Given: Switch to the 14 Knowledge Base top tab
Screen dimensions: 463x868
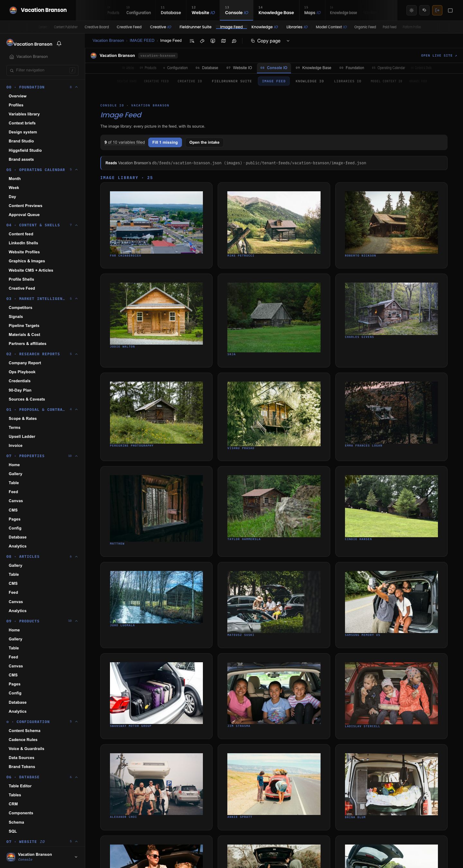Looking at the screenshot, I should point(276,10).
